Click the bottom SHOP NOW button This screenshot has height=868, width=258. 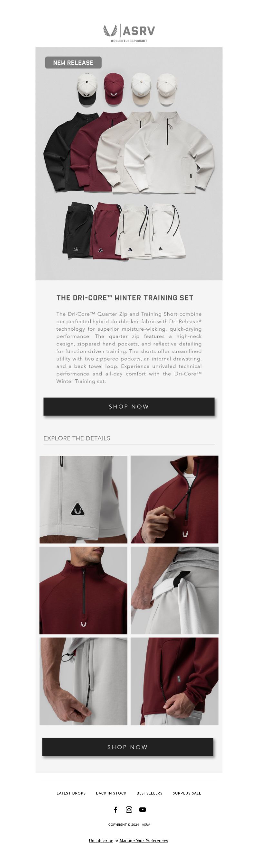[x=128, y=747]
